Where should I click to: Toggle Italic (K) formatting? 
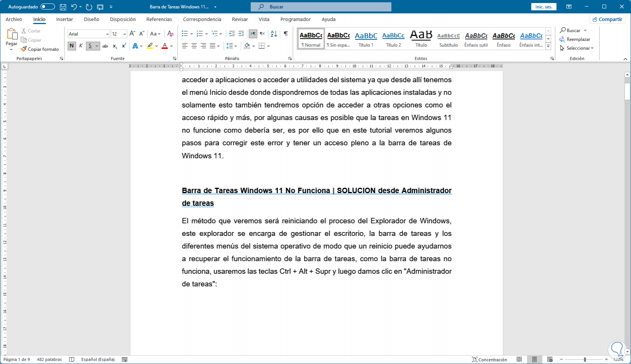pyautogui.click(x=81, y=46)
